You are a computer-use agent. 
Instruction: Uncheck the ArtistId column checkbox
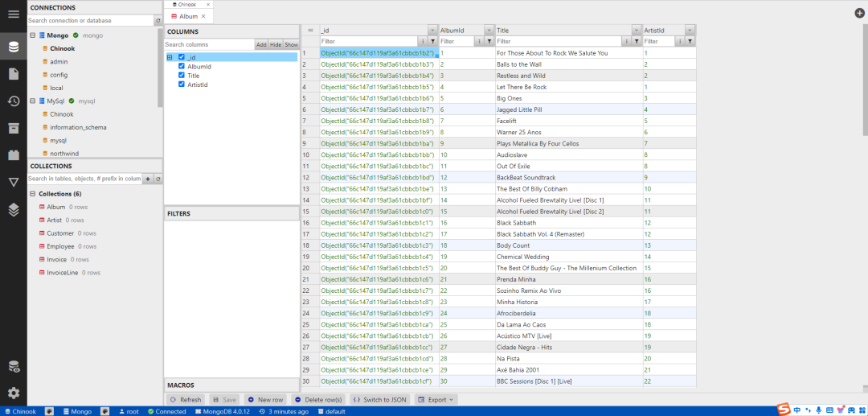click(182, 84)
